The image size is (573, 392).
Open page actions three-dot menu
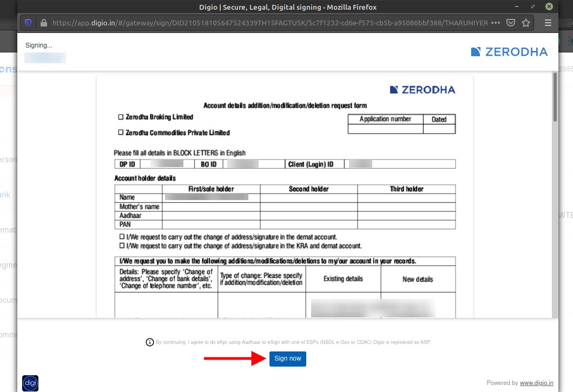pyautogui.click(x=496, y=23)
